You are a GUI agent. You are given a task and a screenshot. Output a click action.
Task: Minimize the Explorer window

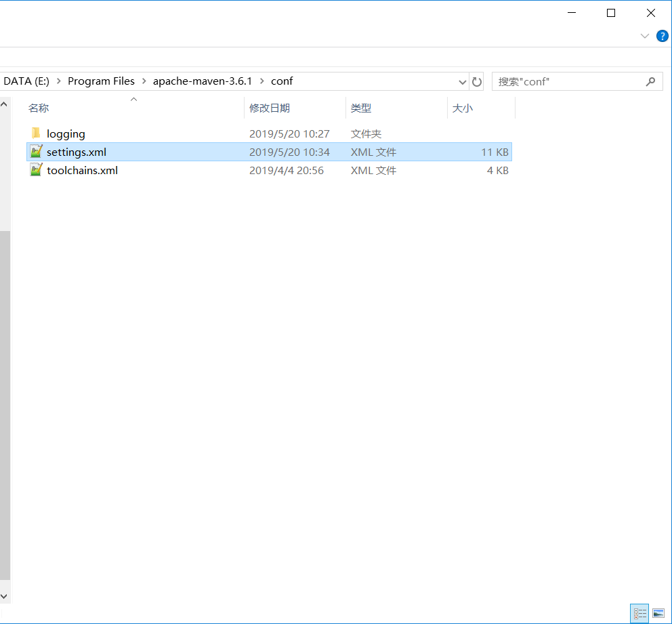pyautogui.click(x=572, y=13)
